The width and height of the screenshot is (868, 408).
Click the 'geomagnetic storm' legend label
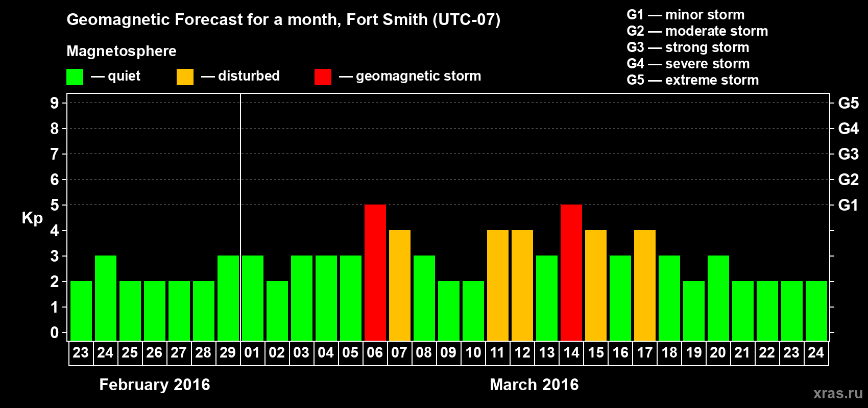[x=419, y=76]
